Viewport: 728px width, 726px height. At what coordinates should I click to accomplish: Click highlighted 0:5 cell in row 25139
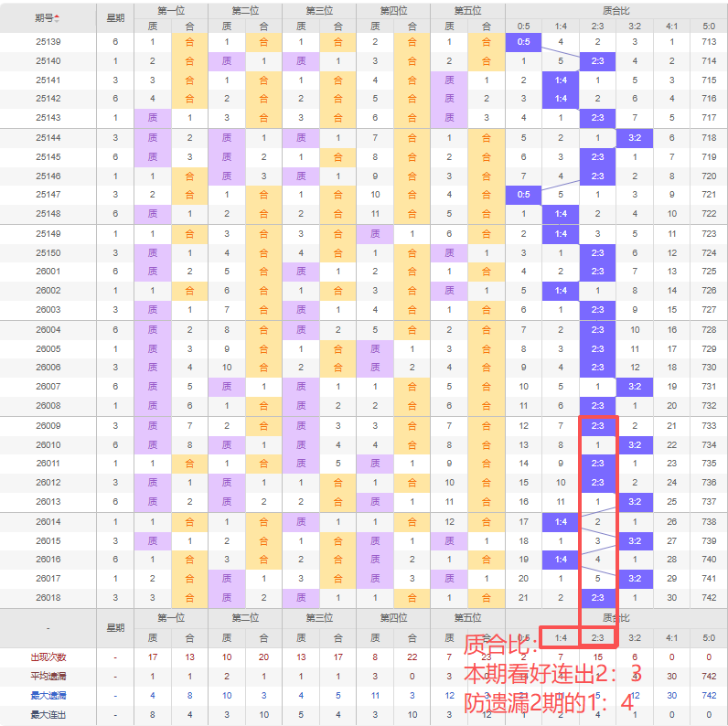[523, 42]
